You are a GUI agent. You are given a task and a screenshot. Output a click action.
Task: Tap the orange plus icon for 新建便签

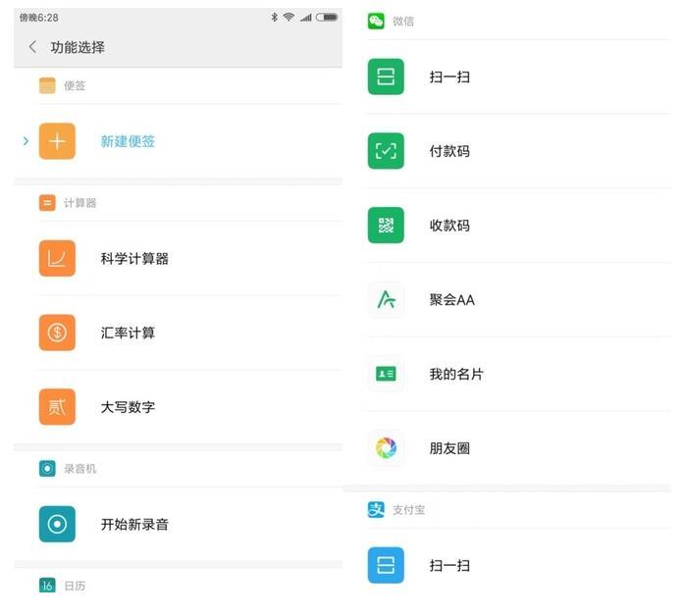point(57,141)
